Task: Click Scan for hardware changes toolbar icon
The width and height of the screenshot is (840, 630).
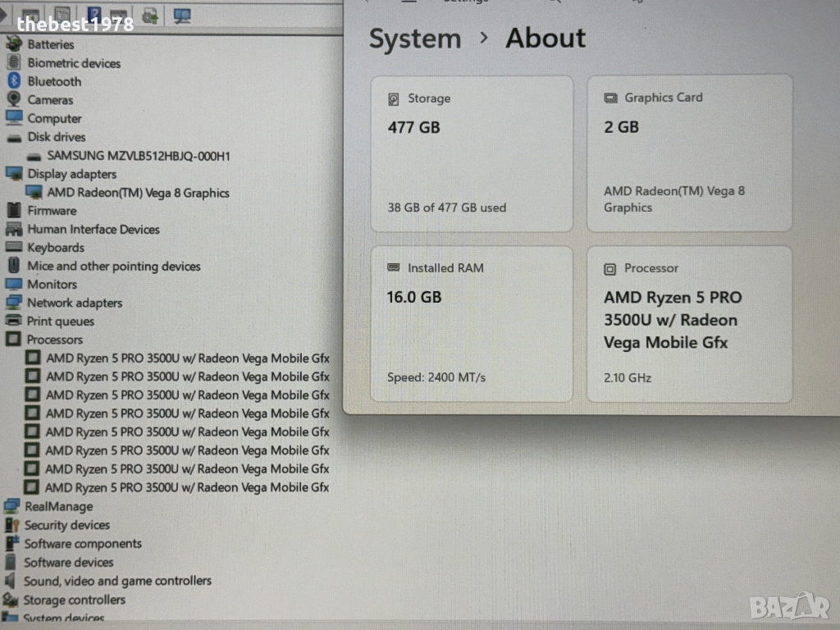Action: 182,15
